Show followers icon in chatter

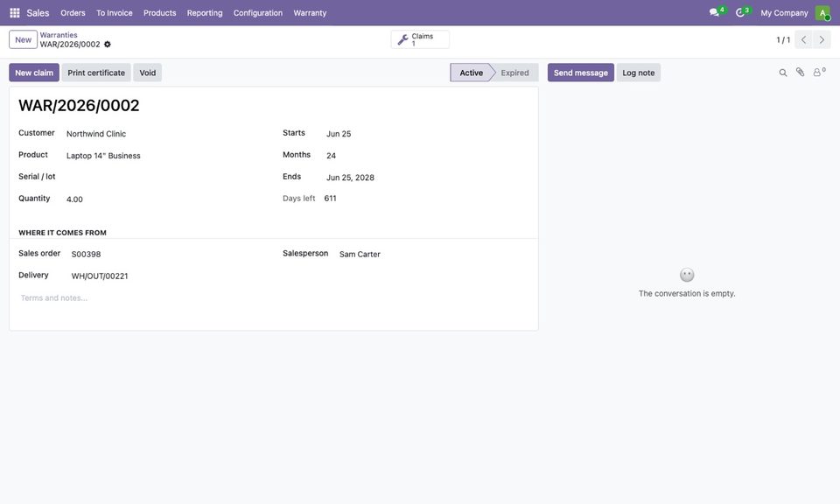(x=819, y=72)
